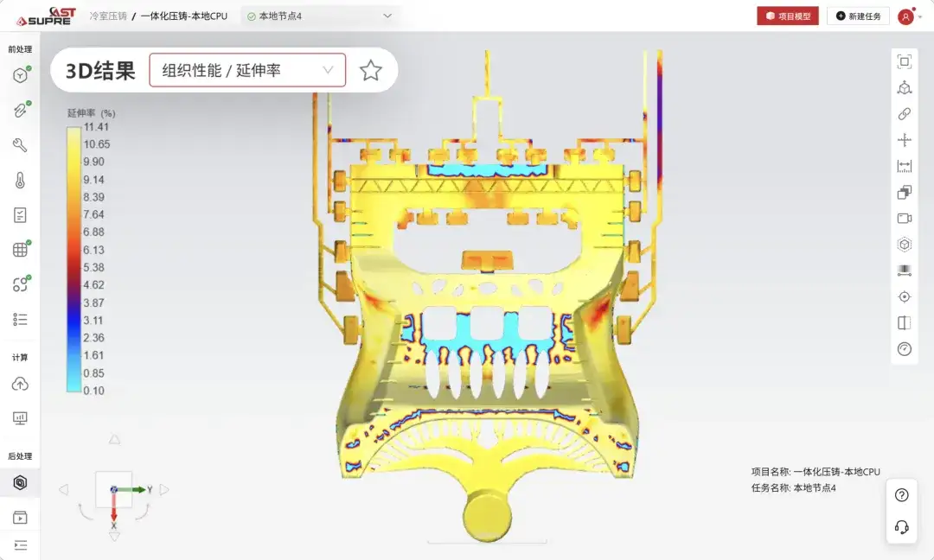Rotate view with the up triangle arrow
Viewport: 934px width, 560px height.
pos(114,440)
